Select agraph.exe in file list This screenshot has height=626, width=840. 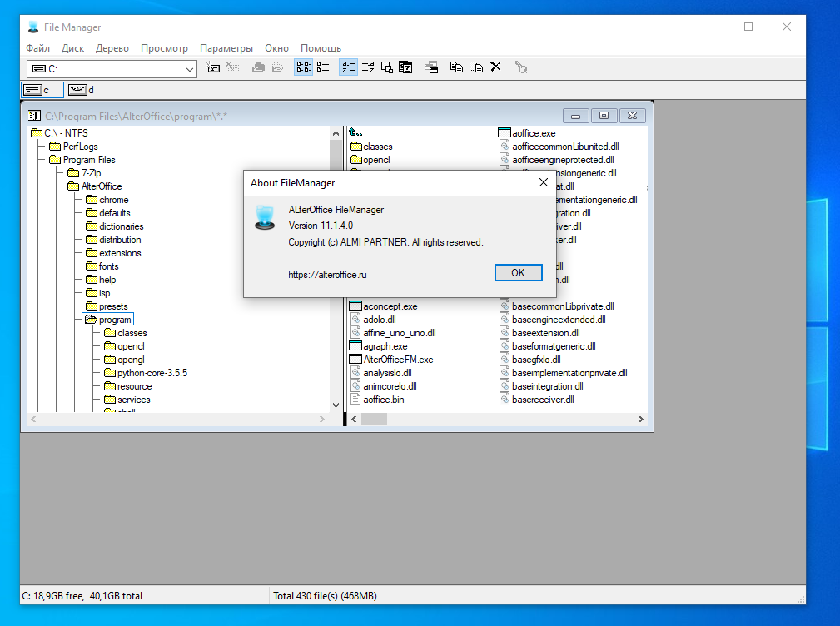378,346
